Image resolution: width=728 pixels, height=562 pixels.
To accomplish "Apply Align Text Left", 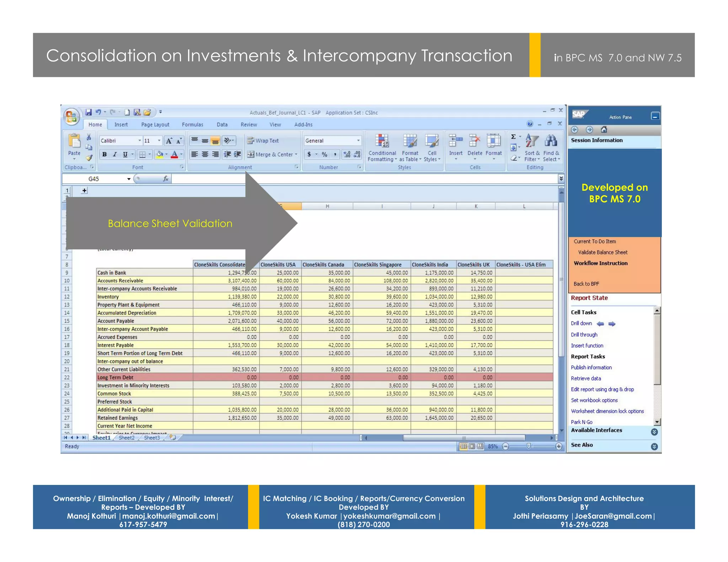I will click(194, 155).
